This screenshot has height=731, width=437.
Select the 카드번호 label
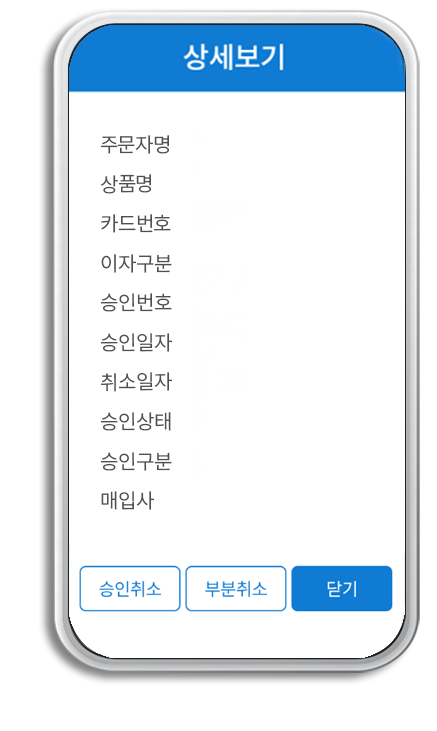click(x=136, y=223)
